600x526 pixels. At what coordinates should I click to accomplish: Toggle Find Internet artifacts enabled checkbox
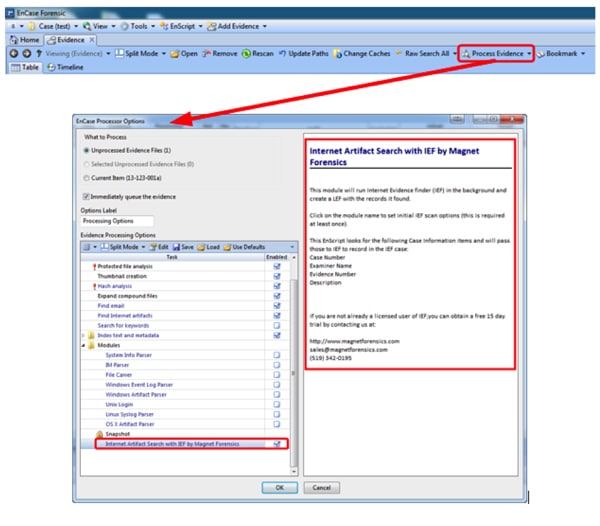277,316
